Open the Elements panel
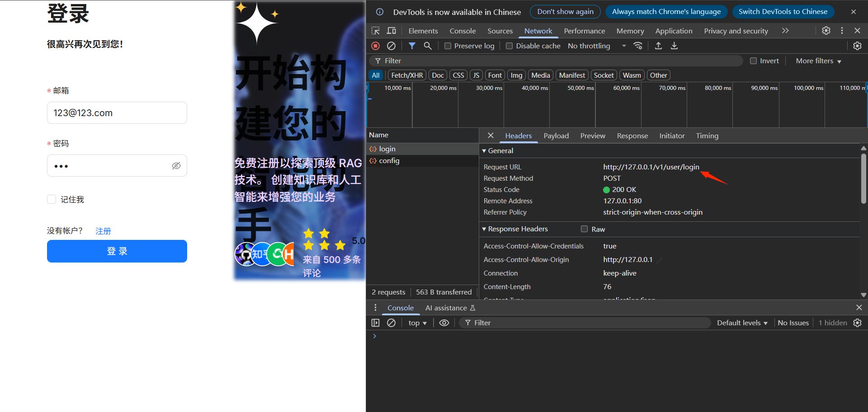The image size is (868, 412). (x=423, y=31)
